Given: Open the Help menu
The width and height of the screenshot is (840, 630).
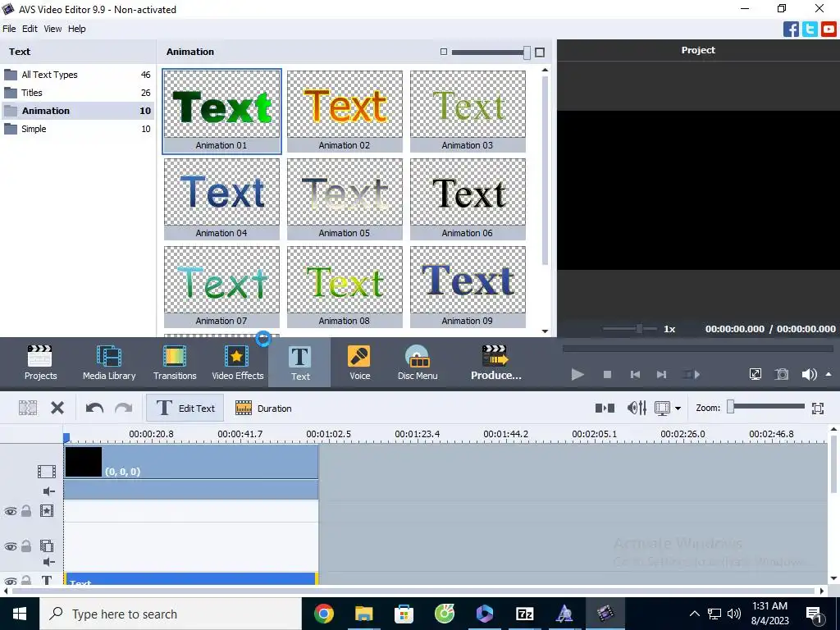Looking at the screenshot, I should (76, 29).
